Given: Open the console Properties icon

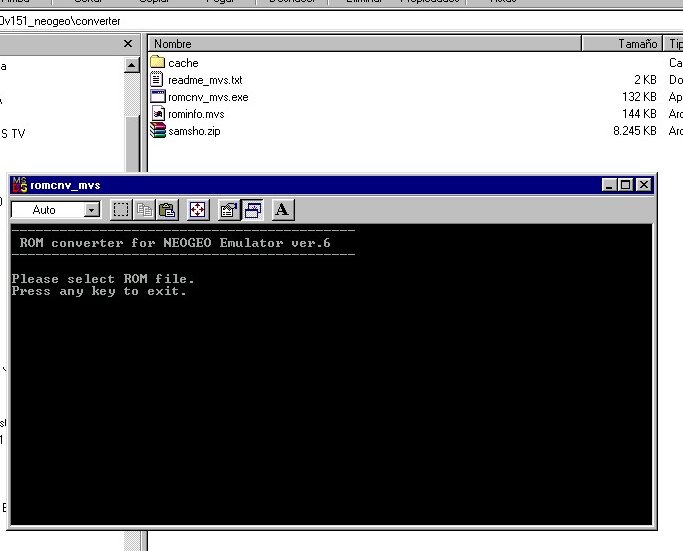Looking at the screenshot, I should [x=228, y=210].
